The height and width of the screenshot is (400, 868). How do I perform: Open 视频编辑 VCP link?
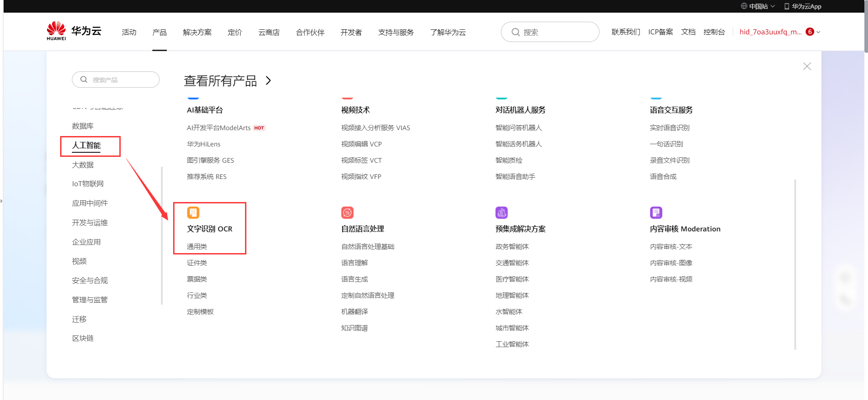[362, 144]
